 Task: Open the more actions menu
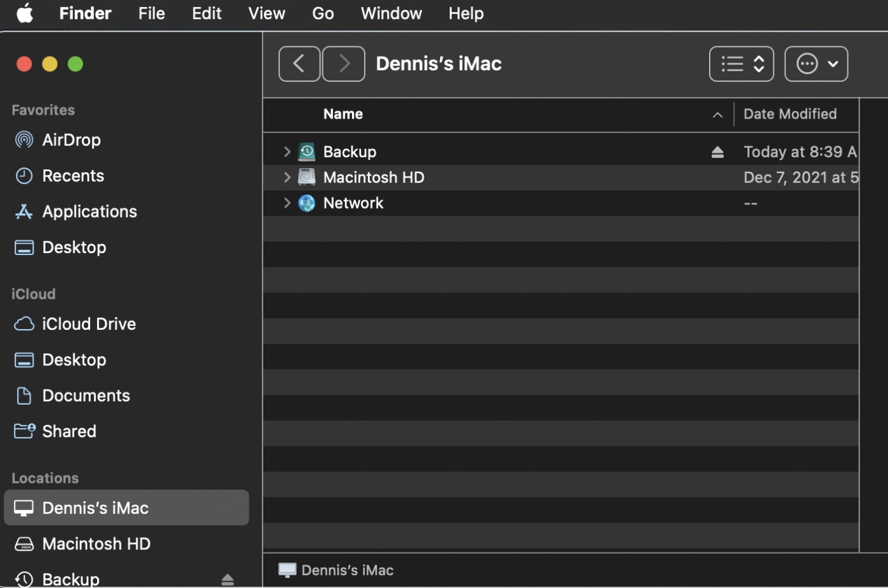click(x=816, y=63)
